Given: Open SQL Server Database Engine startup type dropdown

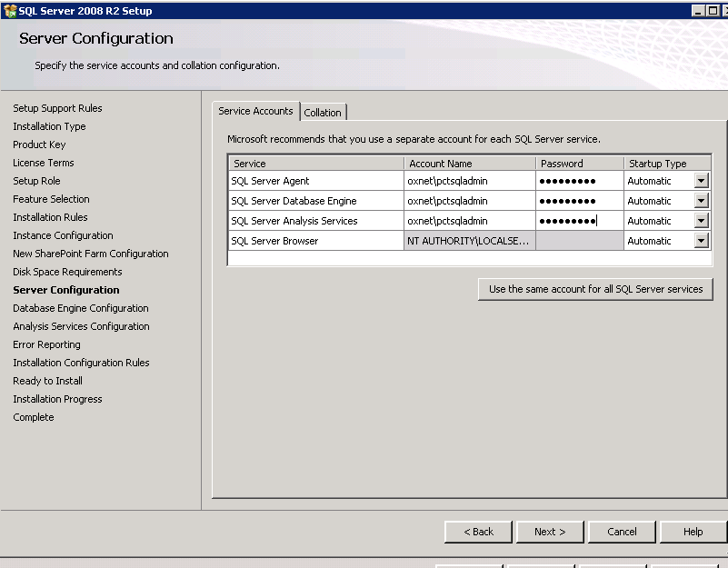Looking at the screenshot, I should point(701,201).
